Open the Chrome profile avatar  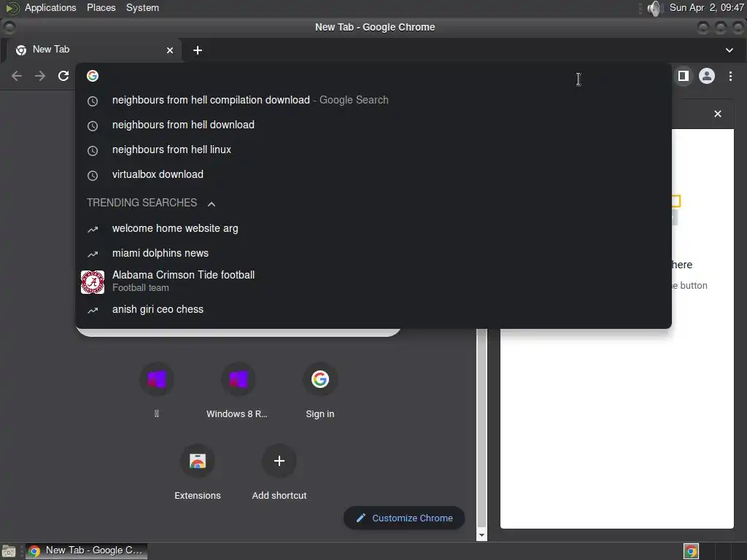pos(706,76)
